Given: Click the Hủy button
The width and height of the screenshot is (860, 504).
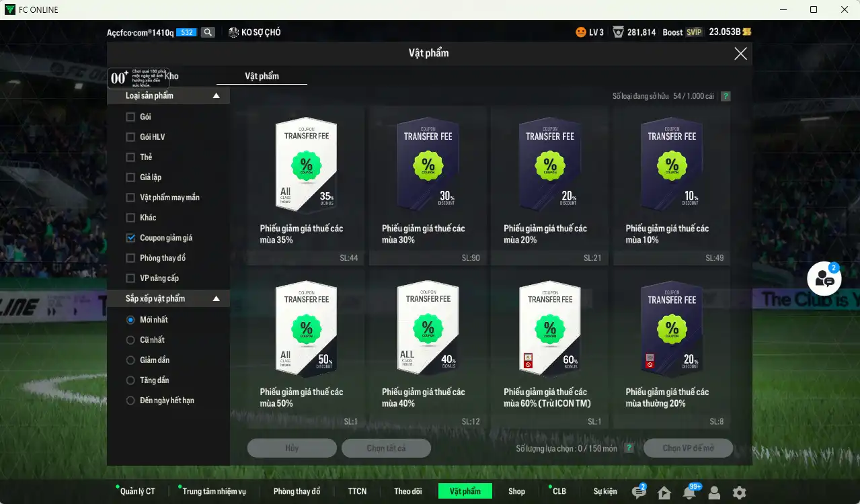Looking at the screenshot, I should 292,448.
